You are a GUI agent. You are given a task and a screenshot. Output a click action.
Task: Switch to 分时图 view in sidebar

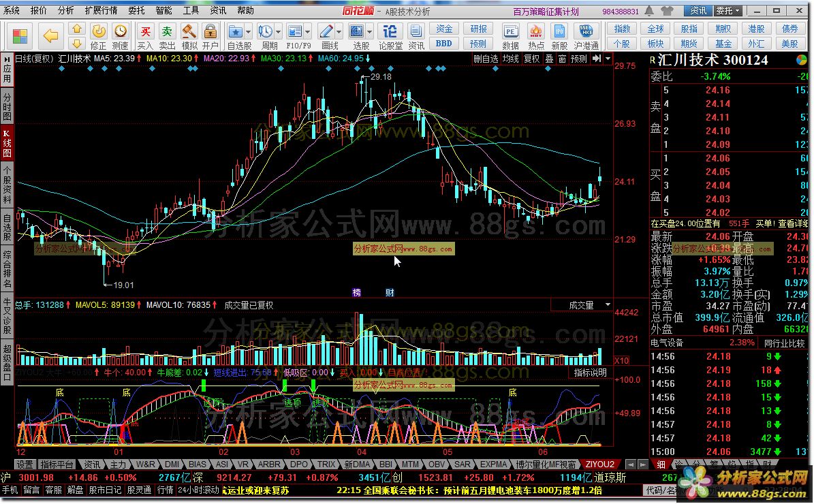pos(7,106)
